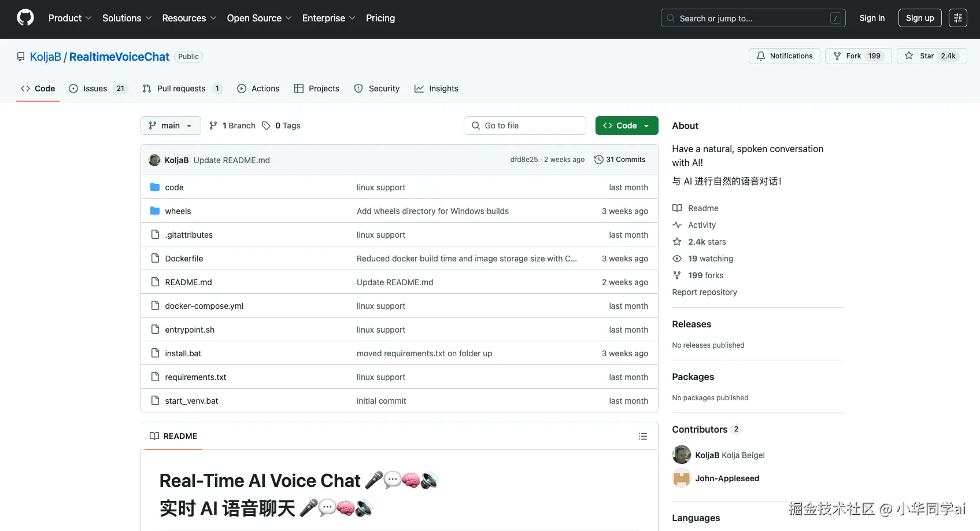The image size is (980, 531).
Task: Expand the Enterprise menu
Action: click(x=328, y=18)
